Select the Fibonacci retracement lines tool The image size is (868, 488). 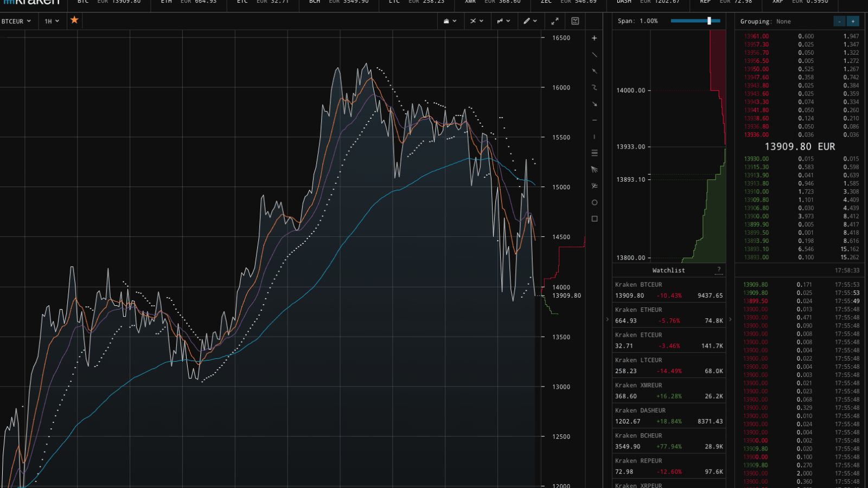click(594, 153)
